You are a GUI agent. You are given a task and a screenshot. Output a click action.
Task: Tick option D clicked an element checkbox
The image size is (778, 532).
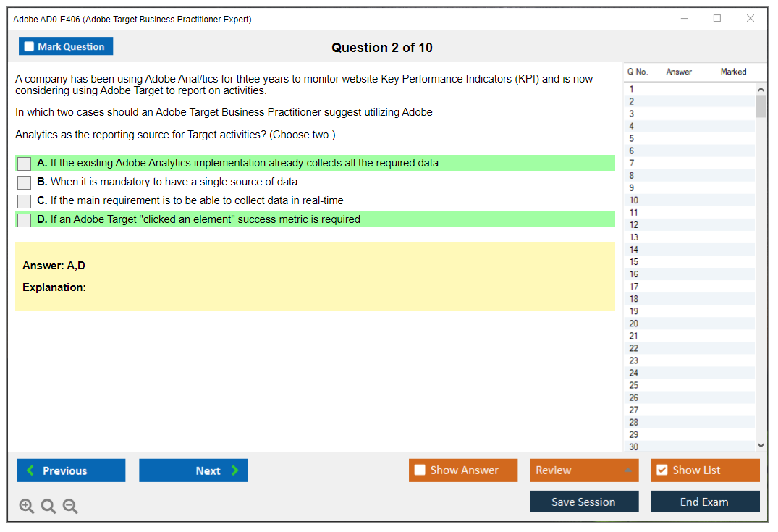pos(24,220)
